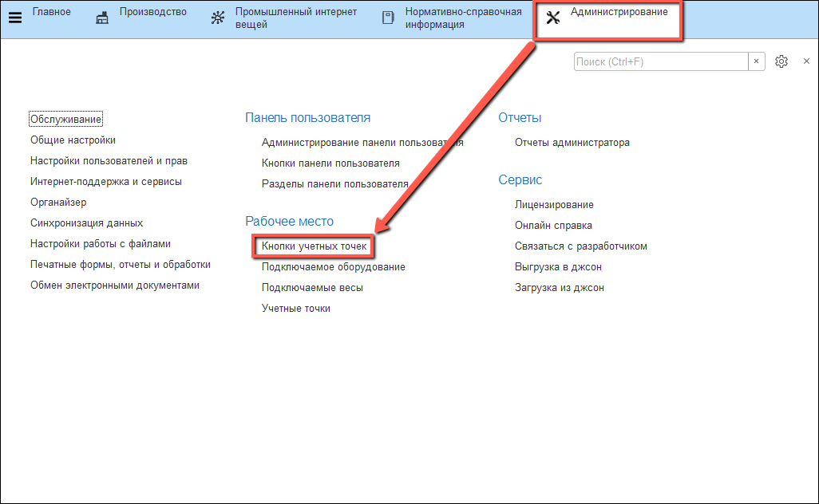
Task: Click the Отчеты group heading
Action: 520,118
